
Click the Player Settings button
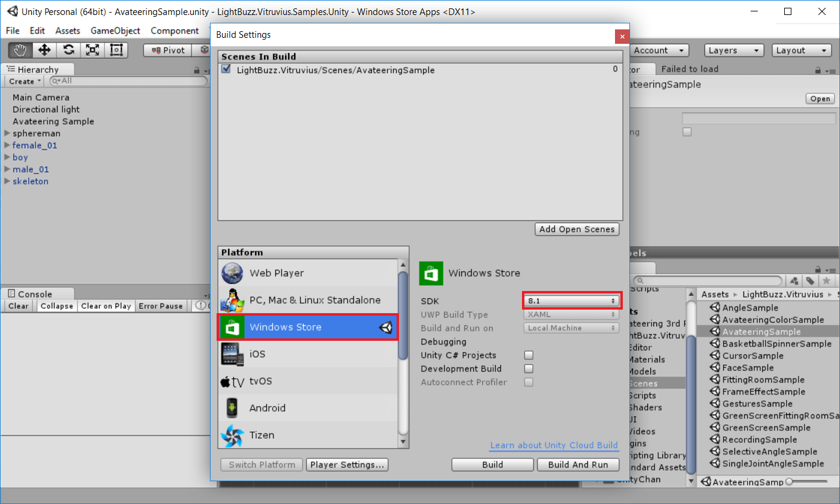(x=347, y=465)
